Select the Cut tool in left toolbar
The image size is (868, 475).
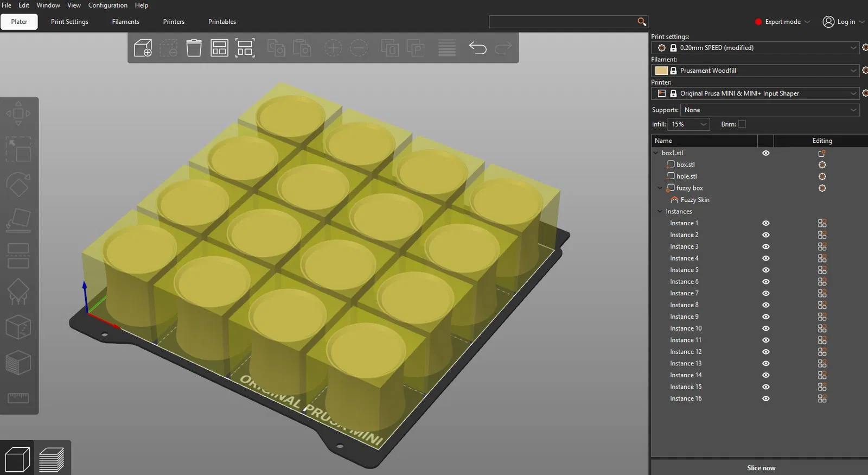(x=18, y=256)
